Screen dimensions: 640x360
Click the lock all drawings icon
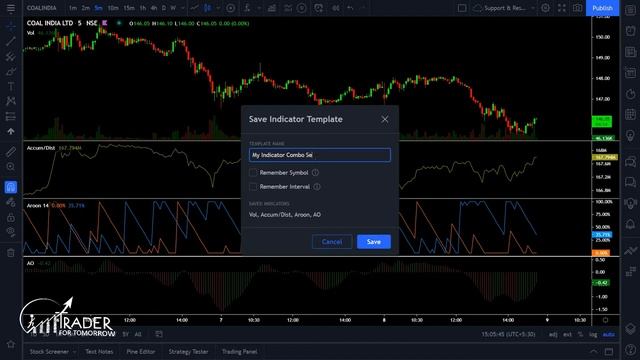tap(11, 217)
